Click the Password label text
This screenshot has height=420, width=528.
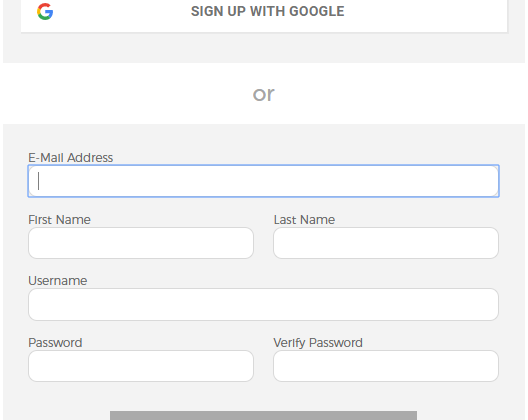[55, 343]
